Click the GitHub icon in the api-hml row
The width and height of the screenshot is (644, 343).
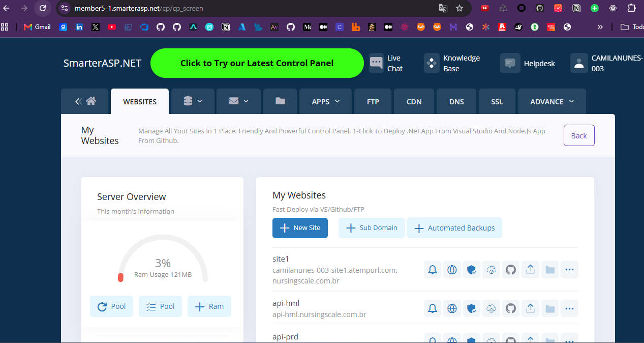pos(511,308)
